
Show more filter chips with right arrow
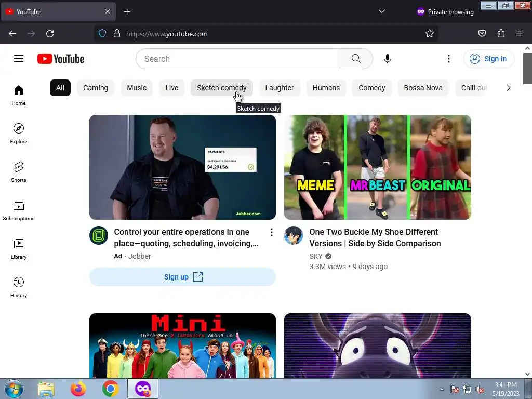pos(508,88)
